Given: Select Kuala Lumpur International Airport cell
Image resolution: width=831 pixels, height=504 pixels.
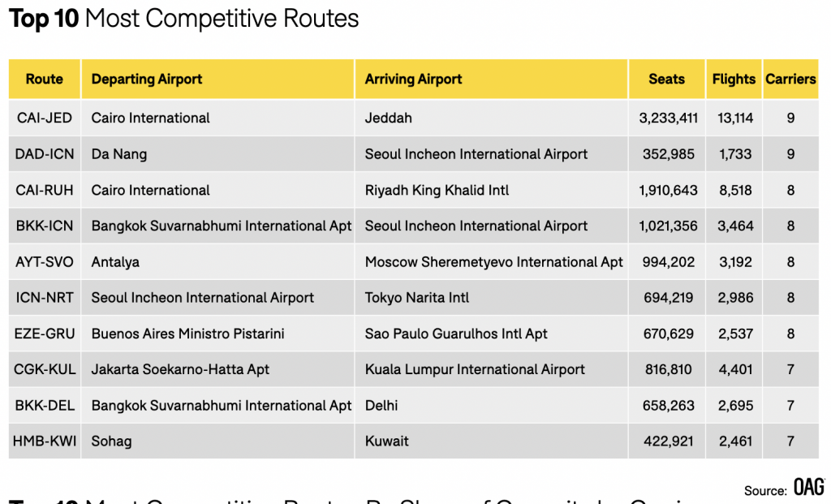Looking at the screenshot, I should [x=475, y=369].
